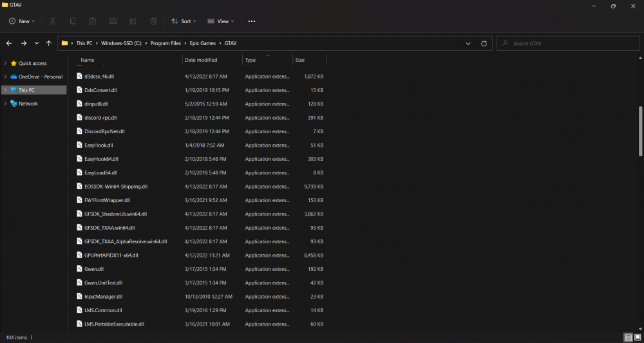Click This PC breadcrumb in address bar
The image size is (644, 343).
84,43
